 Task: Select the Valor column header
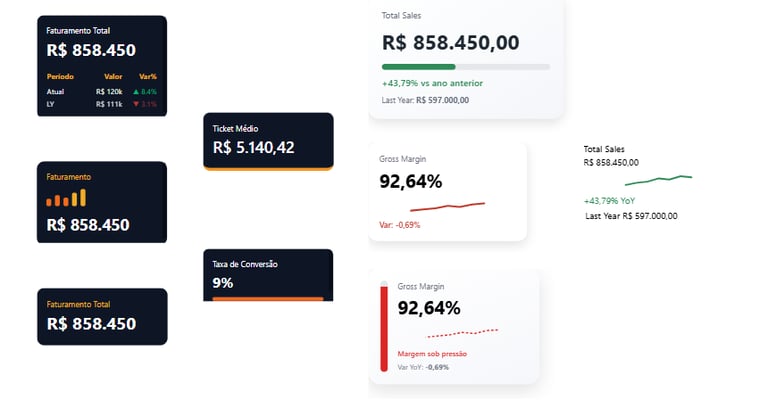click(113, 76)
